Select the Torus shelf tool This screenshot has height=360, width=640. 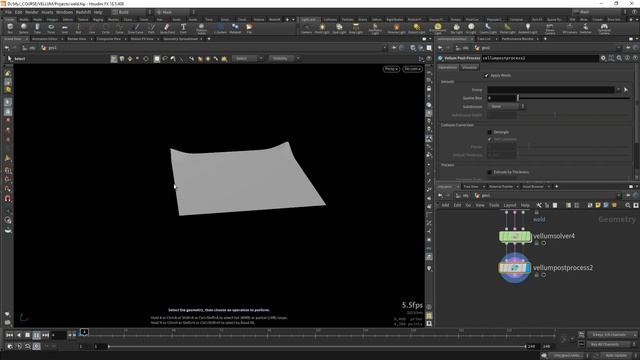[51, 28]
